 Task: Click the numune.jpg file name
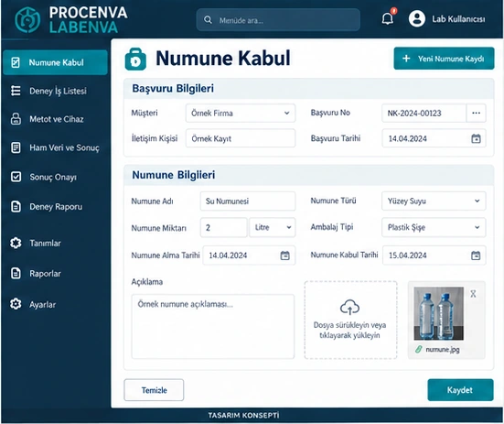(x=443, y=350)
